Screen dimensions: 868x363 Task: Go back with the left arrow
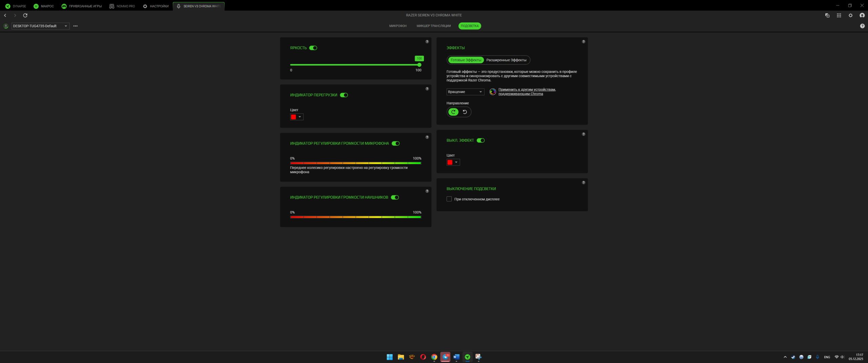coord(5,15)
